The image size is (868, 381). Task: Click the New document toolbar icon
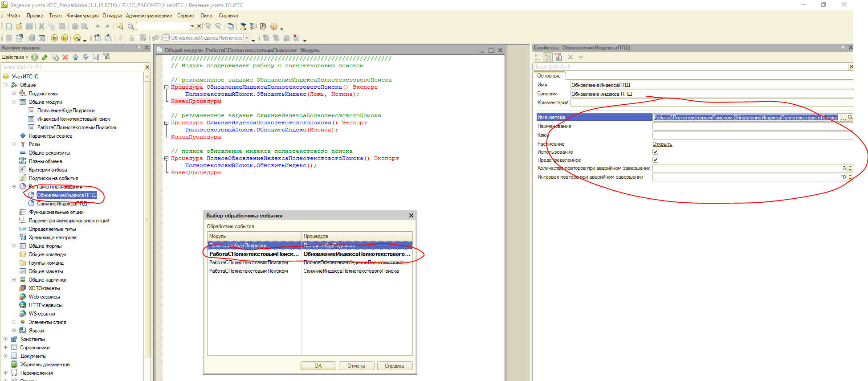click(8, 26)
